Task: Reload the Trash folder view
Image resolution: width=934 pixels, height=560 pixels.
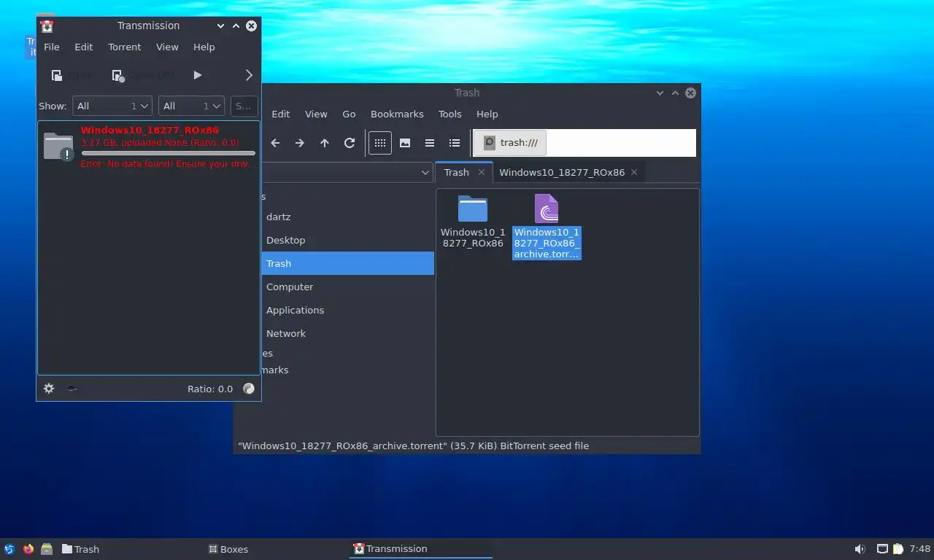Action: [350, 143]
